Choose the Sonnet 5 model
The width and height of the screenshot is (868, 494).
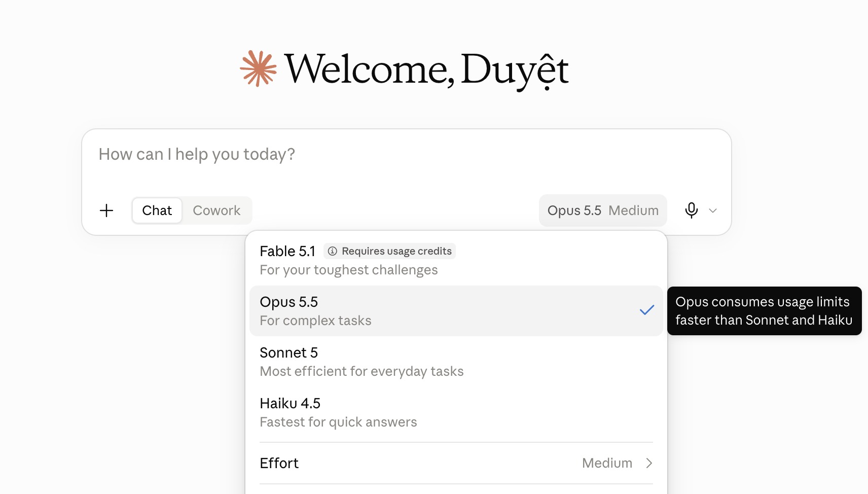click(x=456, y=362)
